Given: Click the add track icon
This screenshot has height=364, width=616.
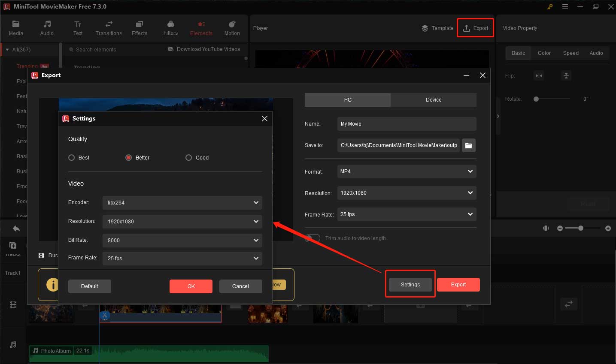Looking at the screenshot, I should point(13,245).
